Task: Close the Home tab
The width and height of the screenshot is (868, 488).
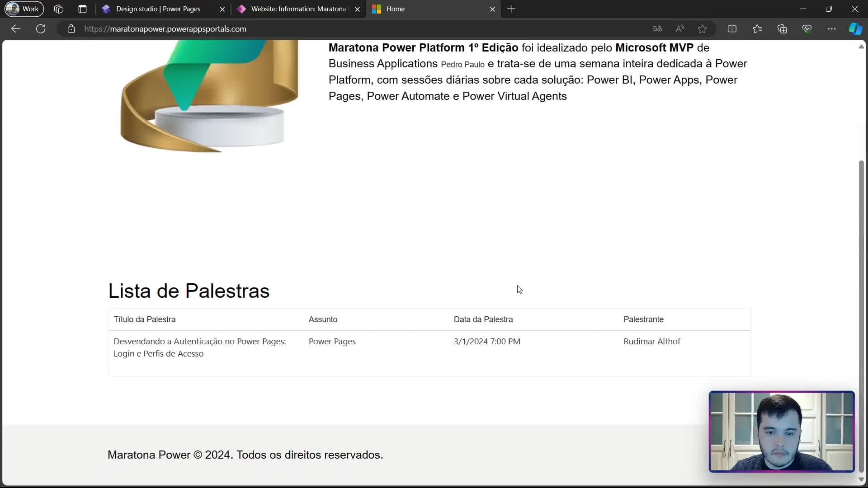Action: coord(492,9)
